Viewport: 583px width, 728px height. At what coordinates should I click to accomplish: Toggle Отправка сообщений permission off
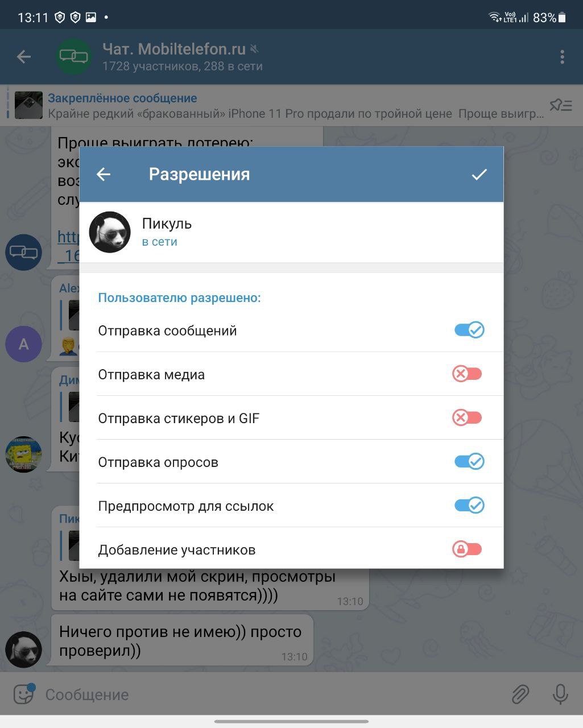[469, 330]
